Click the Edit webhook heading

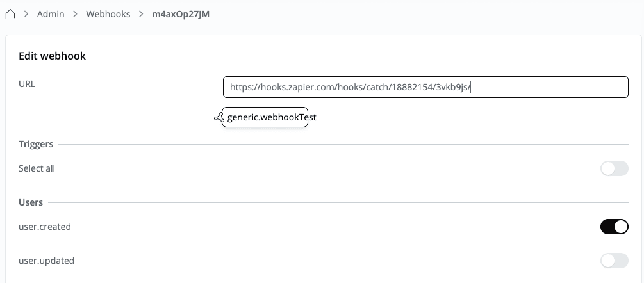coord(53,56)
